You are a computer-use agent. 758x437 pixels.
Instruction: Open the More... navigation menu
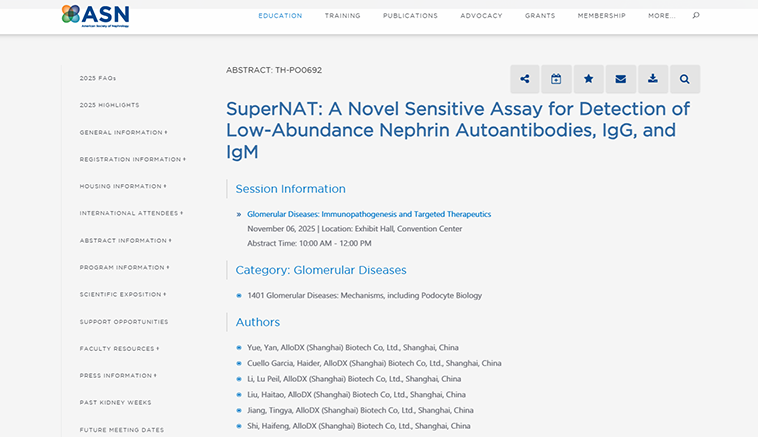[661, 16]
